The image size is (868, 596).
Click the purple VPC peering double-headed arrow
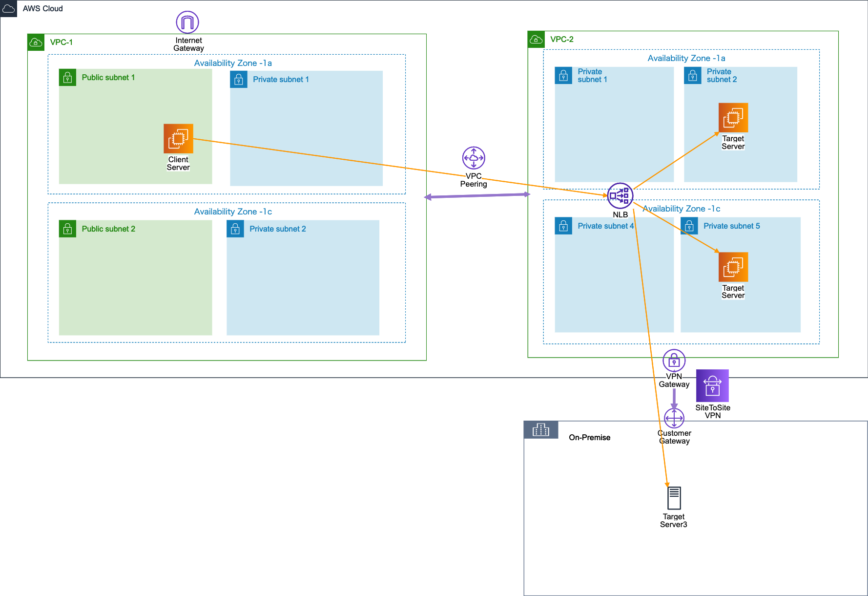[x=477, y=196]
